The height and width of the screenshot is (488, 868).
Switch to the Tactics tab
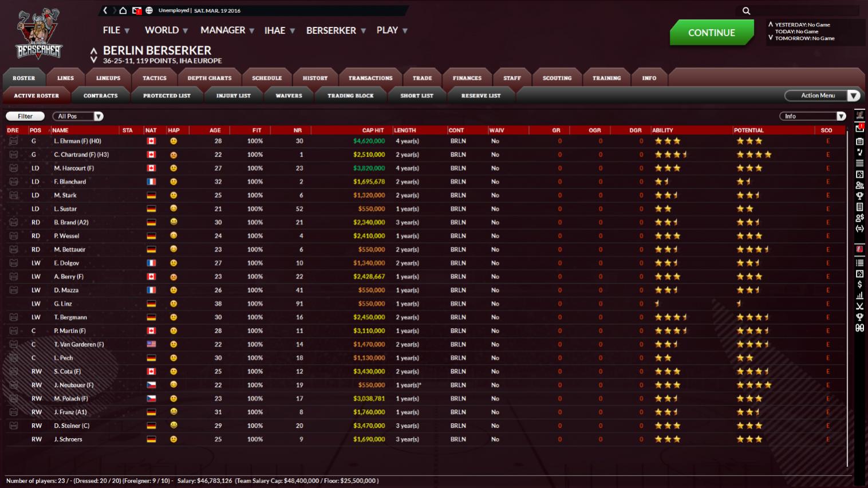pyautogui.click(x=155, y=78)
